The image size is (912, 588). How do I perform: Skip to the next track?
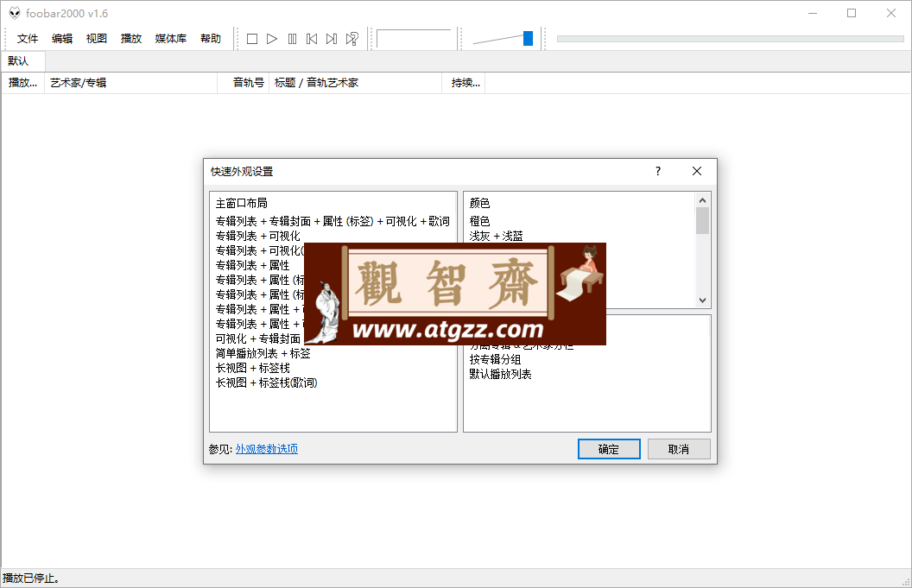332,39
